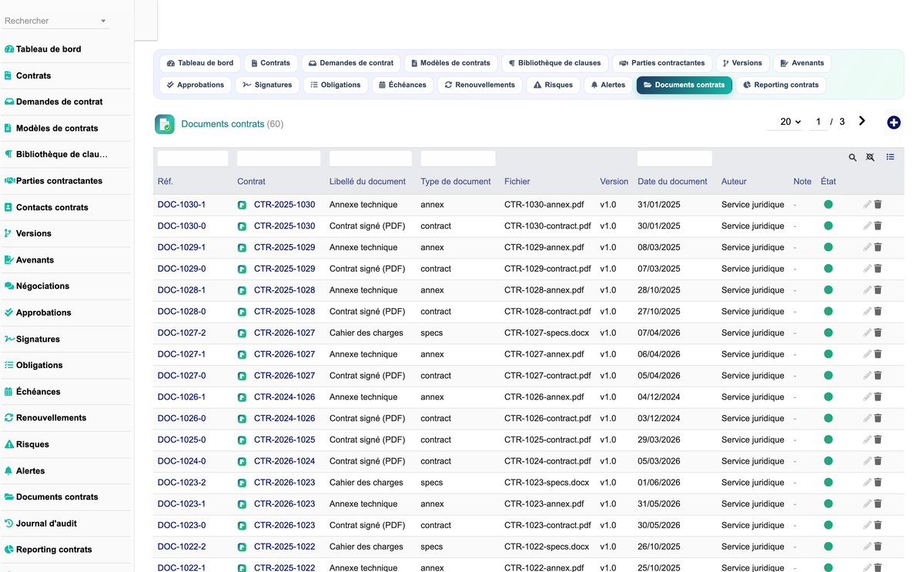Viewport: 924px width, 572px height.
Task: Open the CTR-2026-1023 contract link for DOC-1023-2
Action: point(284,483)
